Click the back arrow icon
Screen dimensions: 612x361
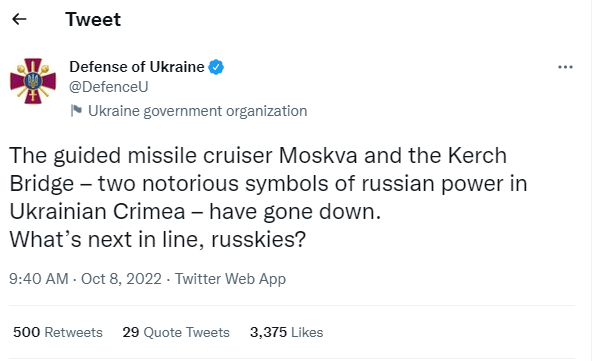19,19
